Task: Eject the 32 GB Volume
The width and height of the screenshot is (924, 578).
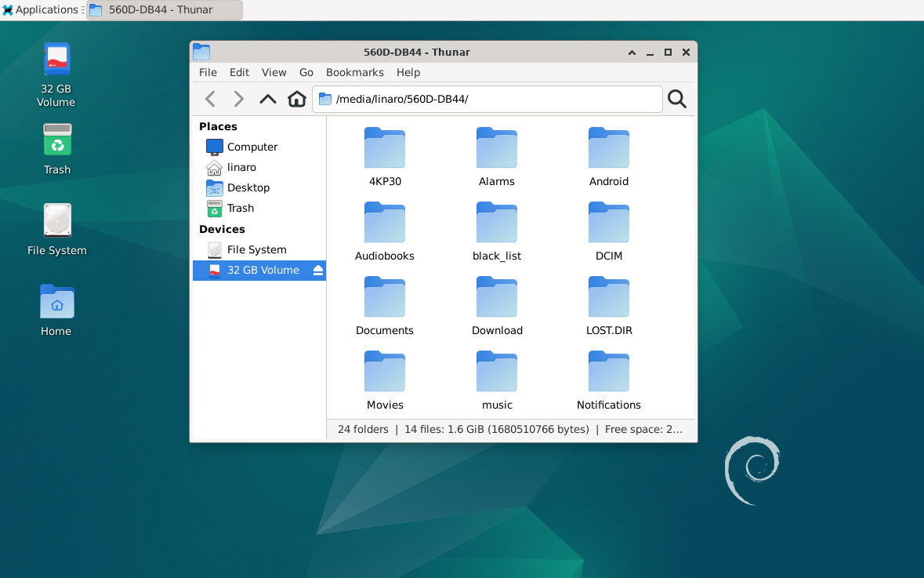Action: 317,270
